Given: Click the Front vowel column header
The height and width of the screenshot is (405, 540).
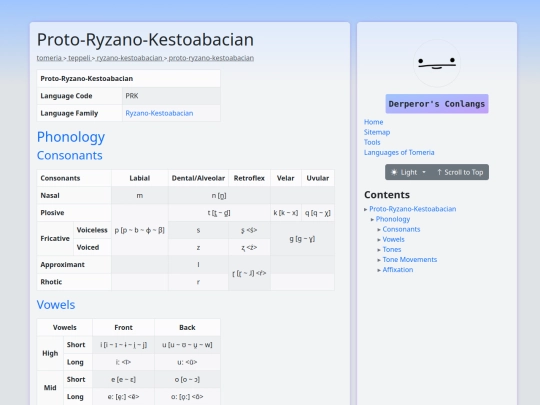Looking at the screenshot, I should click(123, 328).
